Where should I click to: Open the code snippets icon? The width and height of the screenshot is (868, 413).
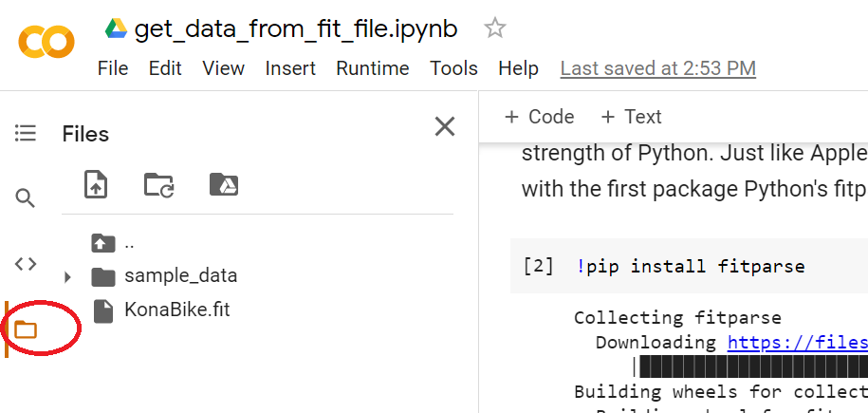(26, 264)
